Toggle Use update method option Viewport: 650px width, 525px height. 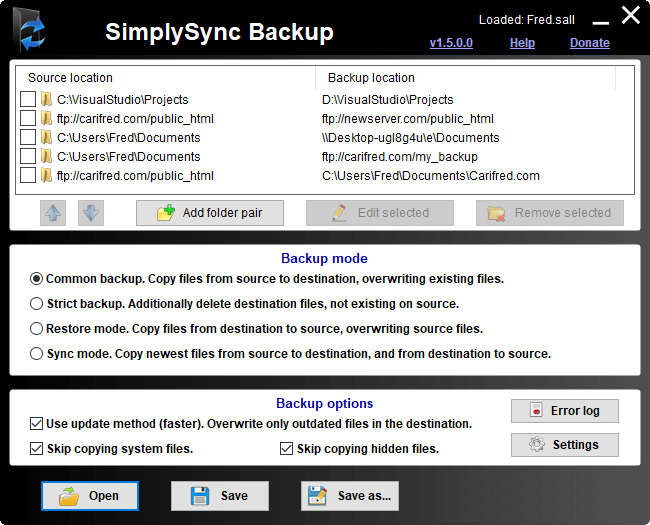tap(37, 424)
